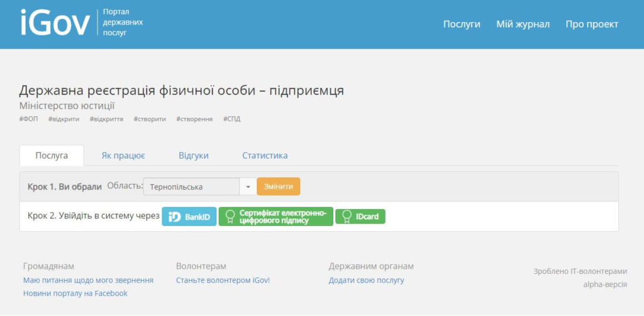The image size is (644, 316).
Task: Click the Державна реєстрація фізичної особи heading
Action: pyautogui.click(x=182, y=91)
